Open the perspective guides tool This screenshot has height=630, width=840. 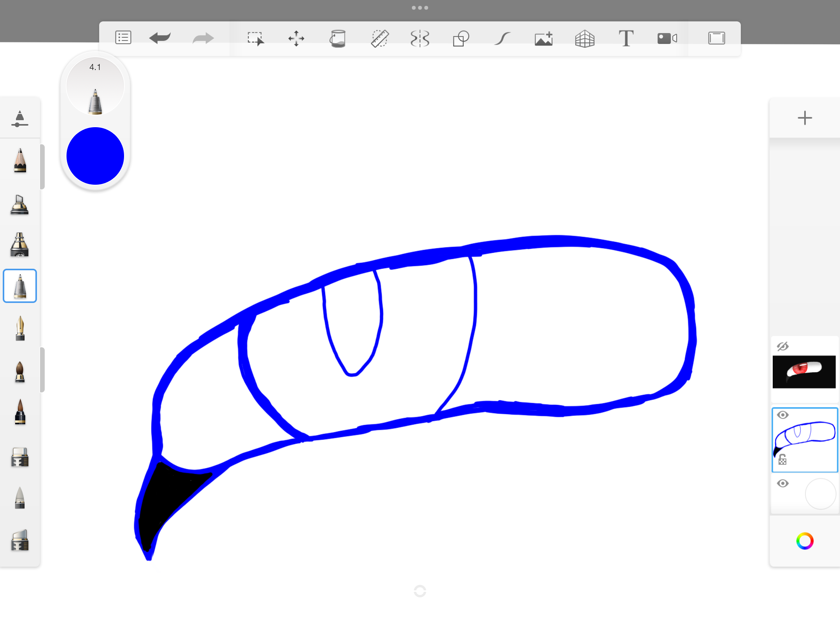(584, 38)
